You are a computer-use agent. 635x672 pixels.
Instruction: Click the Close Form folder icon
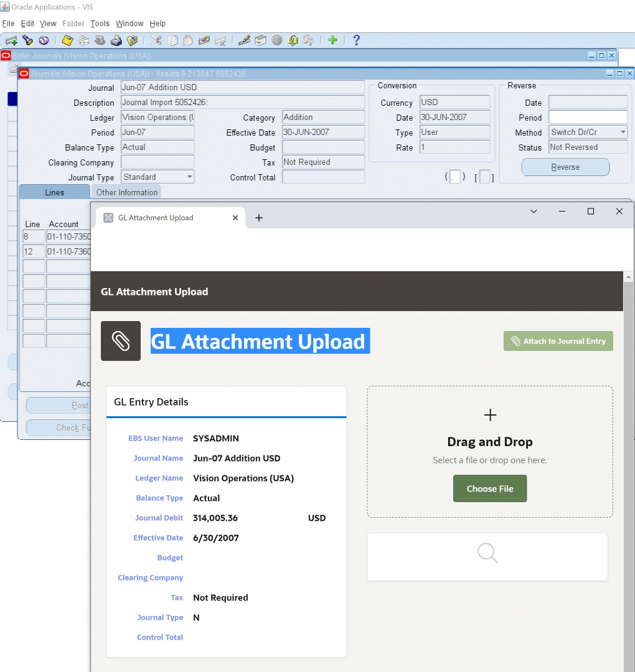pos(132,40)
